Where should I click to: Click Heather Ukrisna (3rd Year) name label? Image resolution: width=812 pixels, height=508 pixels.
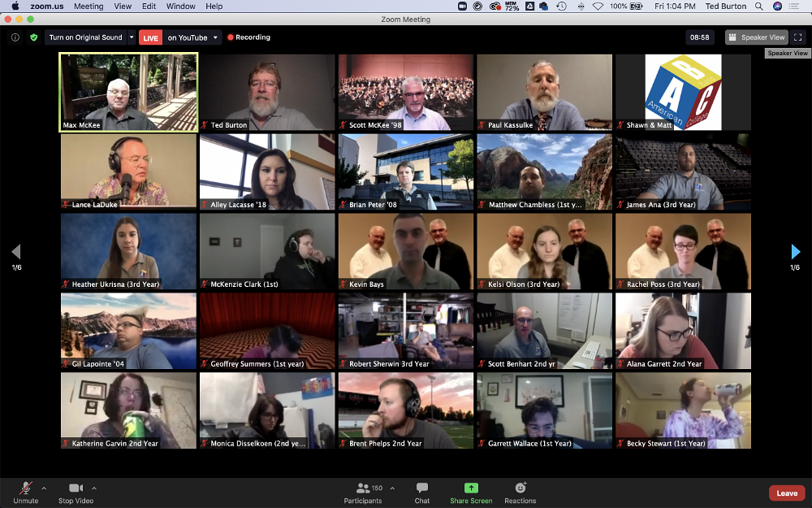pos(115,284)
